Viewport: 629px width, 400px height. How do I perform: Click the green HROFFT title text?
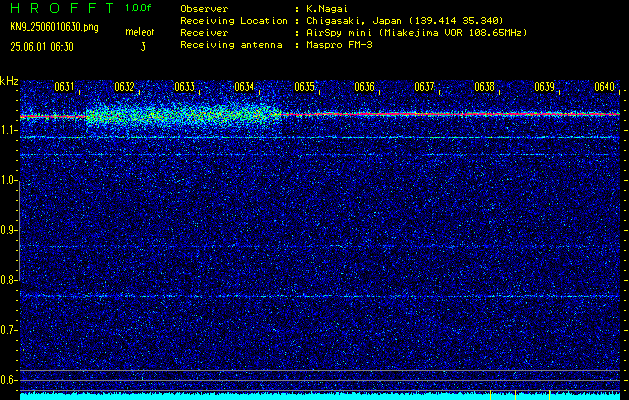click(62, 8)
